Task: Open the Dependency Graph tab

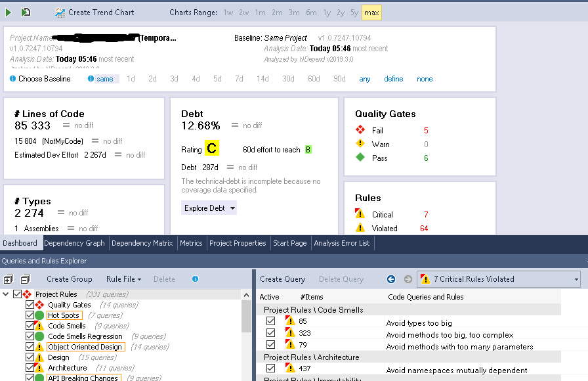Action: [x=74, y=243]
